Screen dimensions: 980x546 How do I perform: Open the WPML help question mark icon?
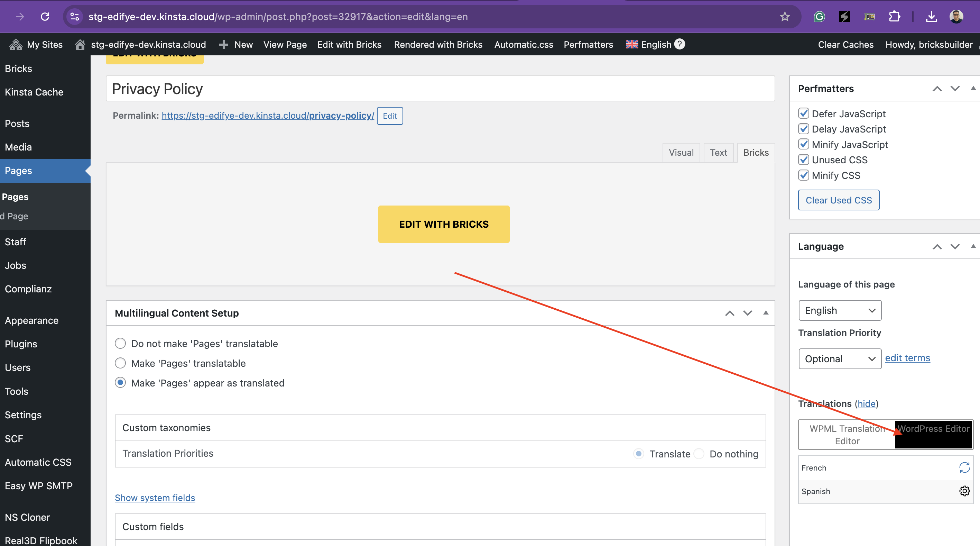[x=679, y=44]
